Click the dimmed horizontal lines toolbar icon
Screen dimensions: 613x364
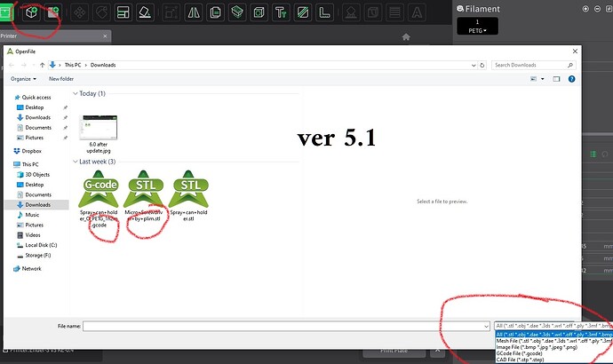point(394,12)
